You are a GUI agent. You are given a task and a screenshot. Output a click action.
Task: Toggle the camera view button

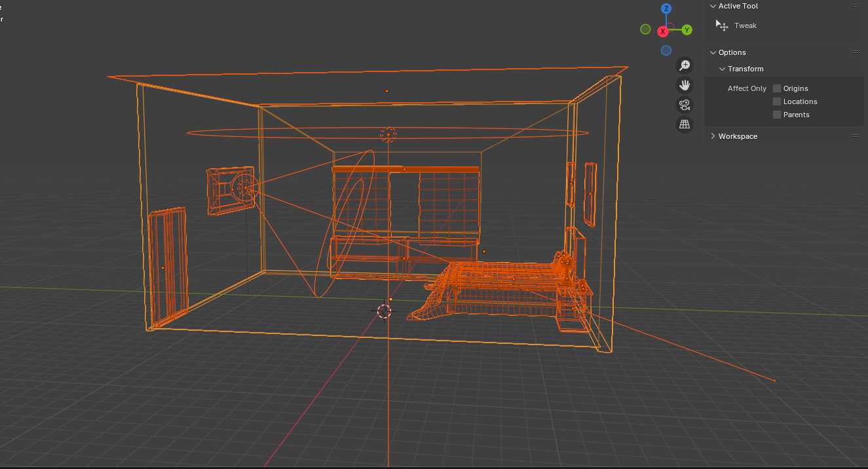pyautogui.click(x=685, y=105)
